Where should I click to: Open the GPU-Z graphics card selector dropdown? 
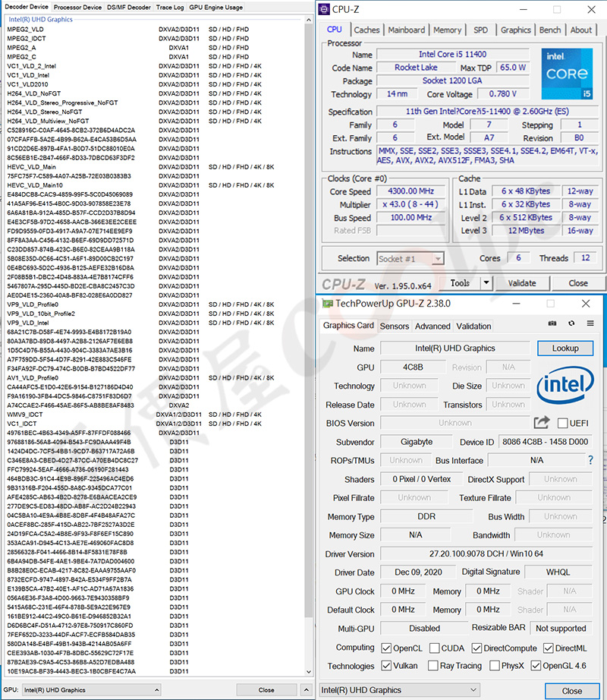(399, 689)
